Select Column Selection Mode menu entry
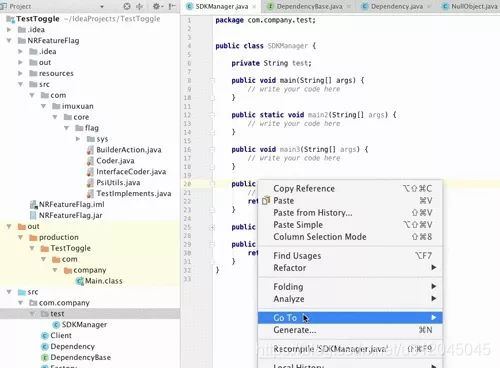500x368 pixels. [350, 237]
